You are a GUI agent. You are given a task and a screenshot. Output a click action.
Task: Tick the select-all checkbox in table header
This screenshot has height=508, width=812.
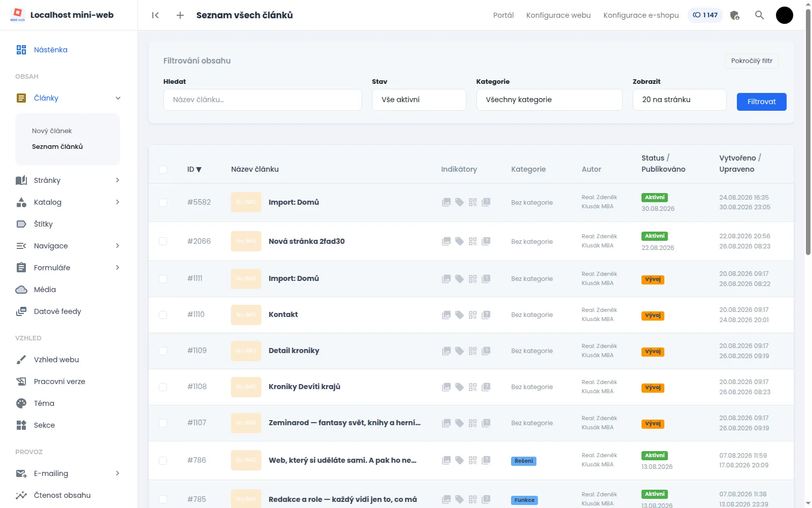(x=163, y=169)
